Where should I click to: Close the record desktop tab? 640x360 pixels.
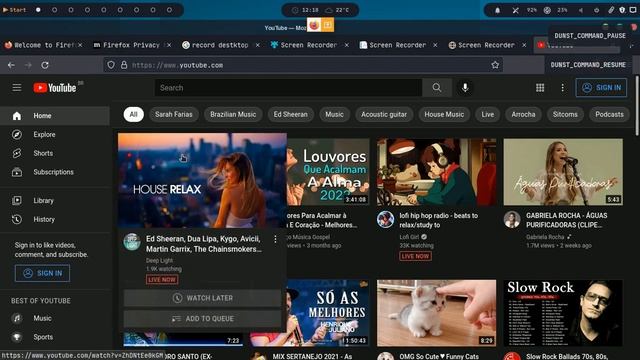coord(258,45)
